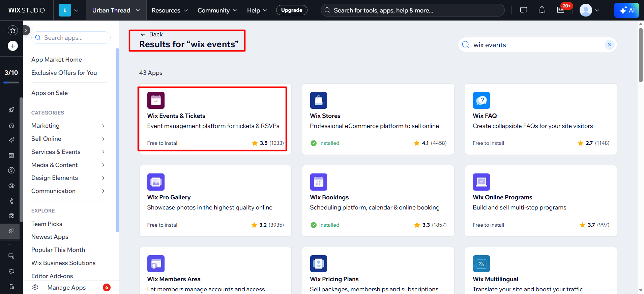Open Wix Business Solutions
This screenshot has width=644, height=294.
click(x=63, y=263)
